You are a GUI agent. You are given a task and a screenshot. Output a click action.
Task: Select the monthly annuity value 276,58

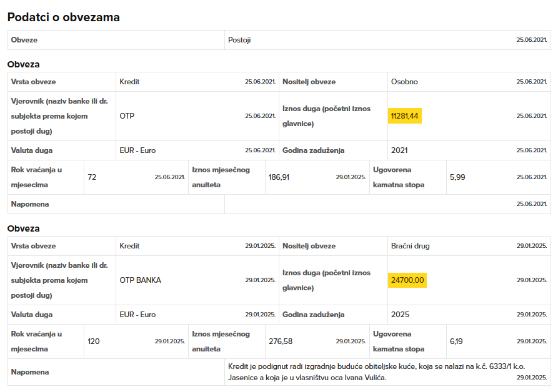point(281,341)
